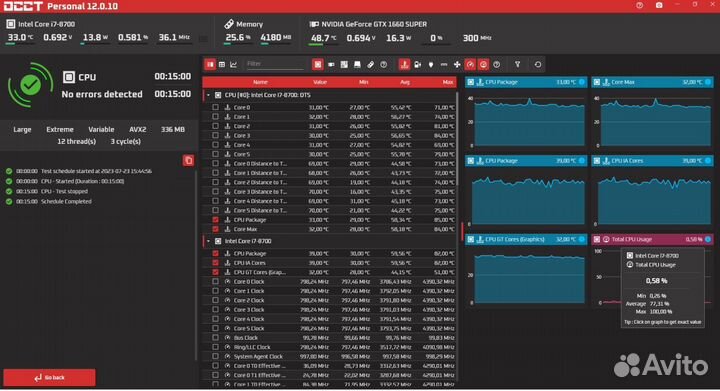Click blue dot on CPU GT Cores graph
The width and height of the screenshot is (720, 391).
[x=581, y=239]
